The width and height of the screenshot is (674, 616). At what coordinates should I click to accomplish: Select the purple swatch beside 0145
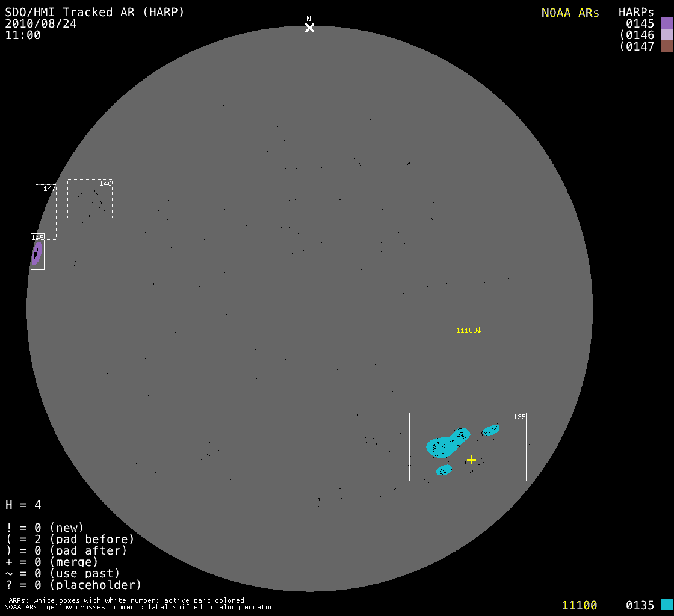(x=666, y=23)
